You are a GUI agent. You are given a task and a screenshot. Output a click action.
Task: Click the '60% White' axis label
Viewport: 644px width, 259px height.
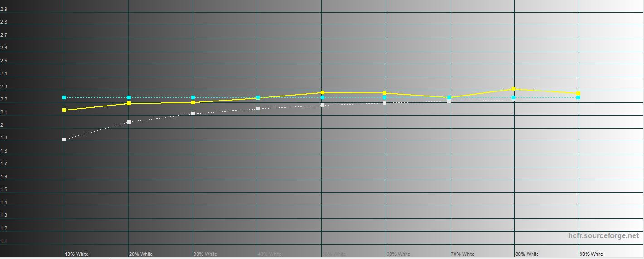coord(399,254)
